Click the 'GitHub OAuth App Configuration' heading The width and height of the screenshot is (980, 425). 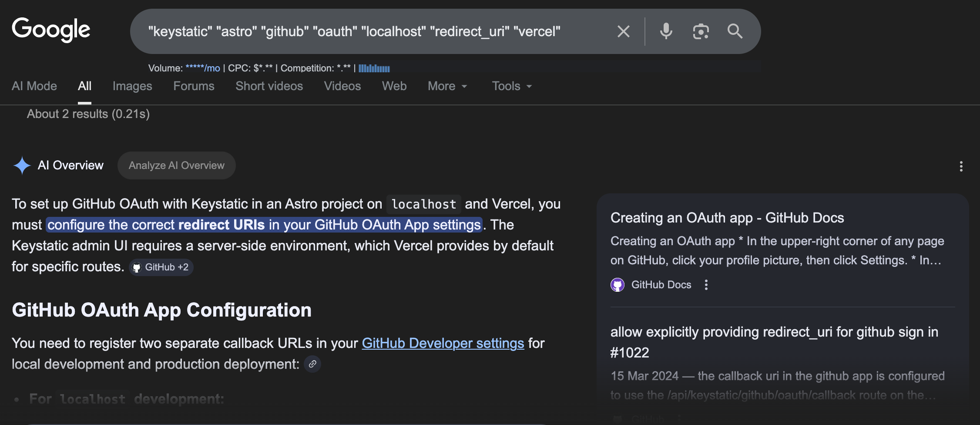[x=161, y=310]
